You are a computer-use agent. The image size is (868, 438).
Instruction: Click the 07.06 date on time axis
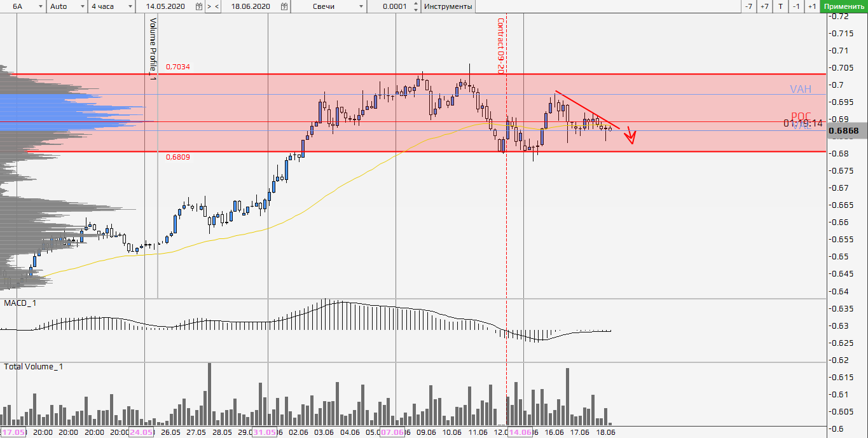pos(392,432)
